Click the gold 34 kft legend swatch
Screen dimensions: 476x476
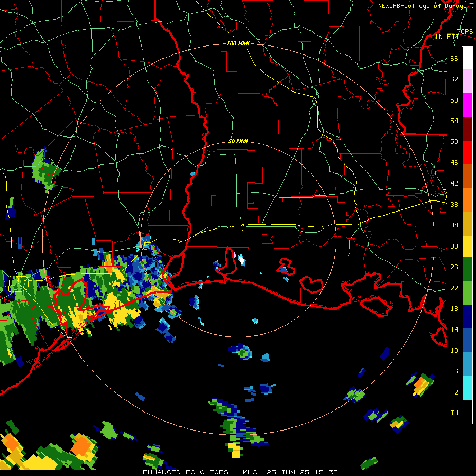[x=467, y=224]
